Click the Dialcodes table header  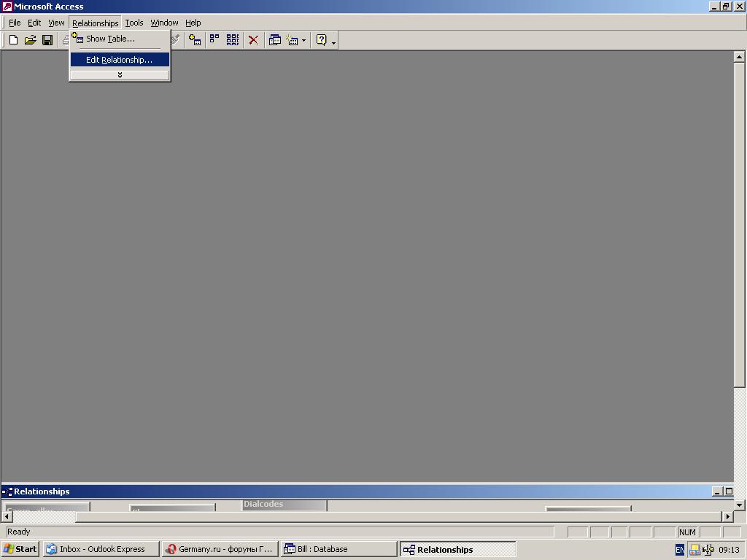click(283, 505)
